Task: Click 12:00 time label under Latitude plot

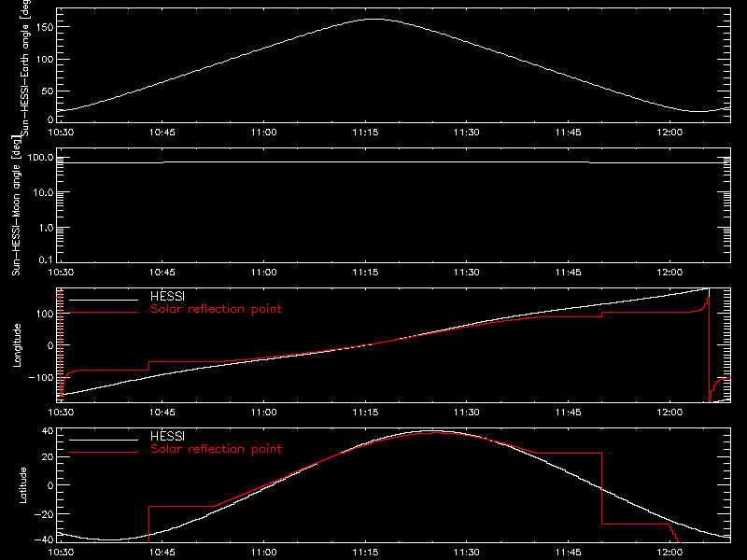Action: point(669,553)
